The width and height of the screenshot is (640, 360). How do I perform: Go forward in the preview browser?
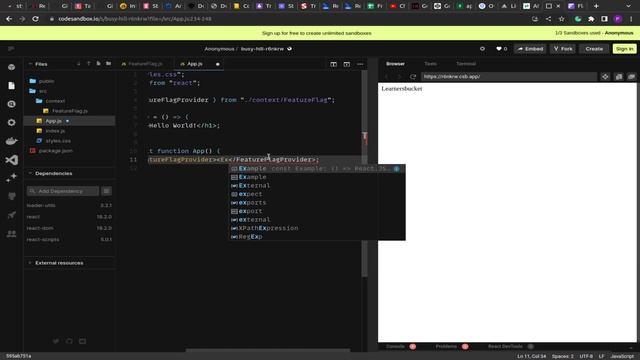400,76
